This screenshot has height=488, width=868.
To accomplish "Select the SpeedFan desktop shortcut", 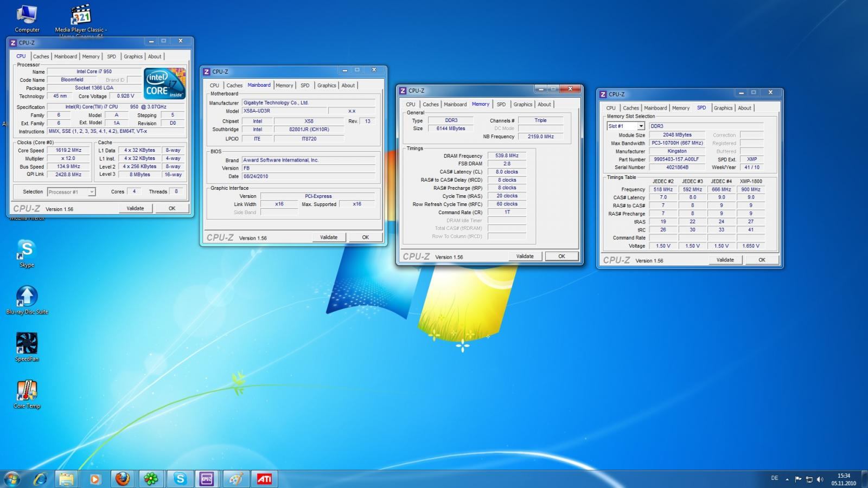I will [x=27, y=347].
